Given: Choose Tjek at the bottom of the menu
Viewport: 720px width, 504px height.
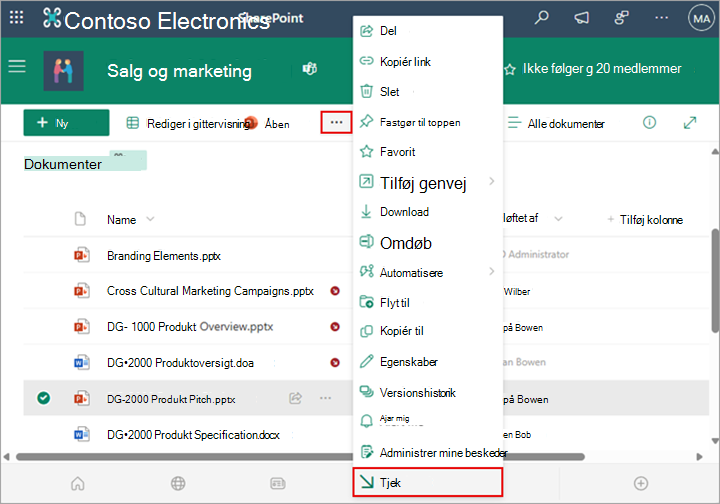Looking at the screenshot, I should (x=428, y=482).
